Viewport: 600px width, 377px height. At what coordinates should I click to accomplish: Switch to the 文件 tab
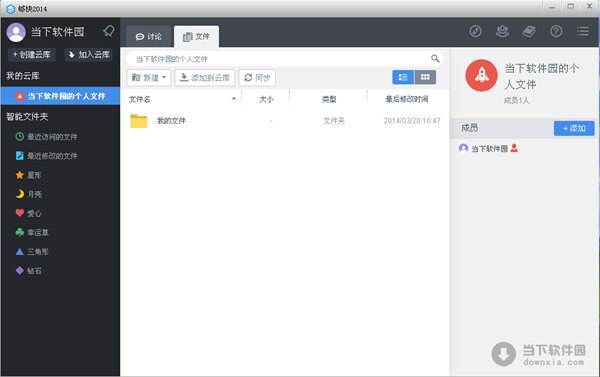tap(196, 37)
